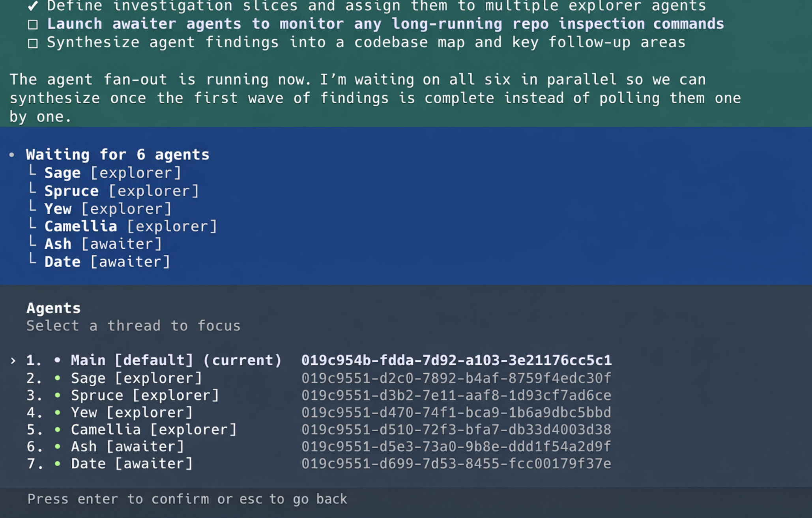Click the green status dot beside Yew explorer

58,412
